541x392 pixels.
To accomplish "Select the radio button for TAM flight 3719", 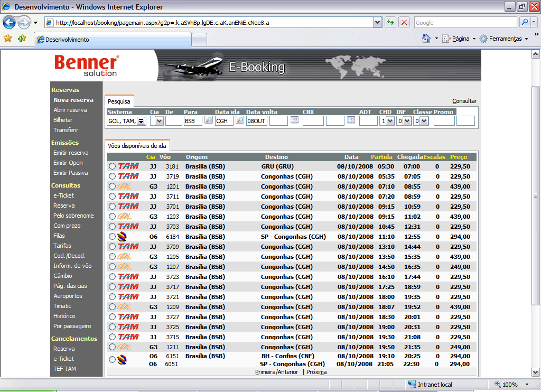I will coord(112,176).
